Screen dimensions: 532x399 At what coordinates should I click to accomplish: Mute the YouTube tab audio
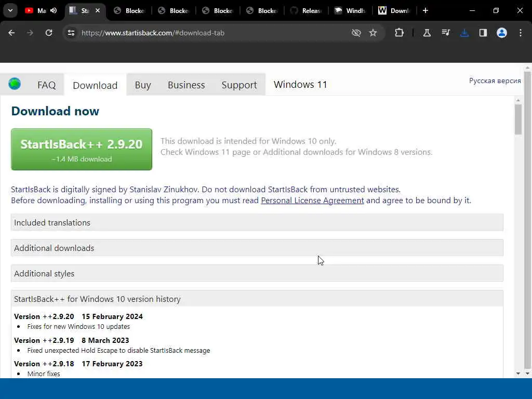54,10
